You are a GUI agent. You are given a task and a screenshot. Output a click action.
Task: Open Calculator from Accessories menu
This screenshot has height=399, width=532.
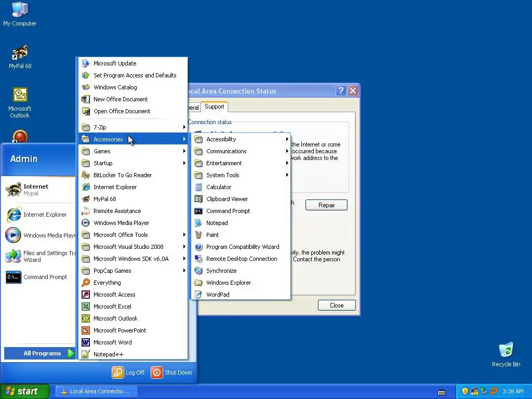pyautogui.click(x=241, y=187)
